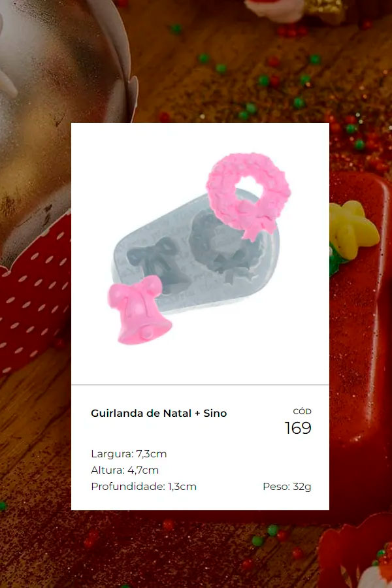The height and width of the screenshot is (588, 392).
Task: Click the Peso: 32g text
Action: point(287,486)
